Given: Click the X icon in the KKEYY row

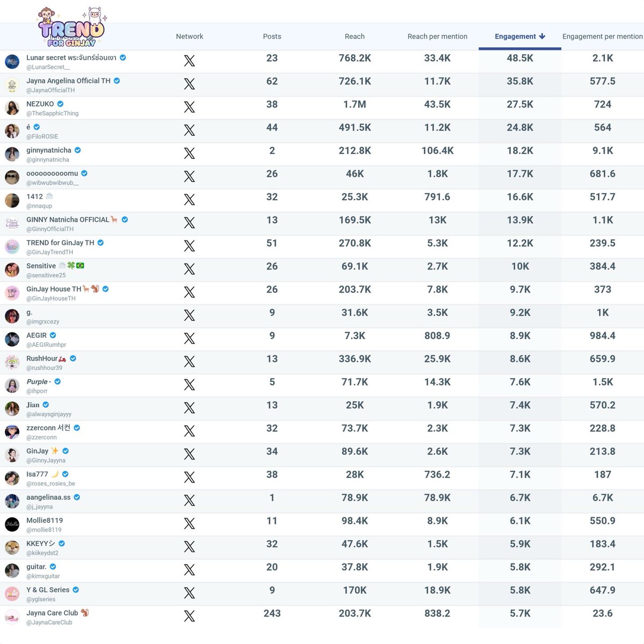Looking at the screenshot, I should [189, 546].
